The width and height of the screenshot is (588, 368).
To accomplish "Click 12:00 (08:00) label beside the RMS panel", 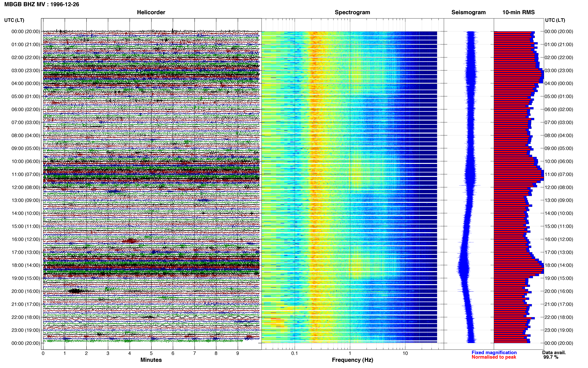I will tap(559, 187).
